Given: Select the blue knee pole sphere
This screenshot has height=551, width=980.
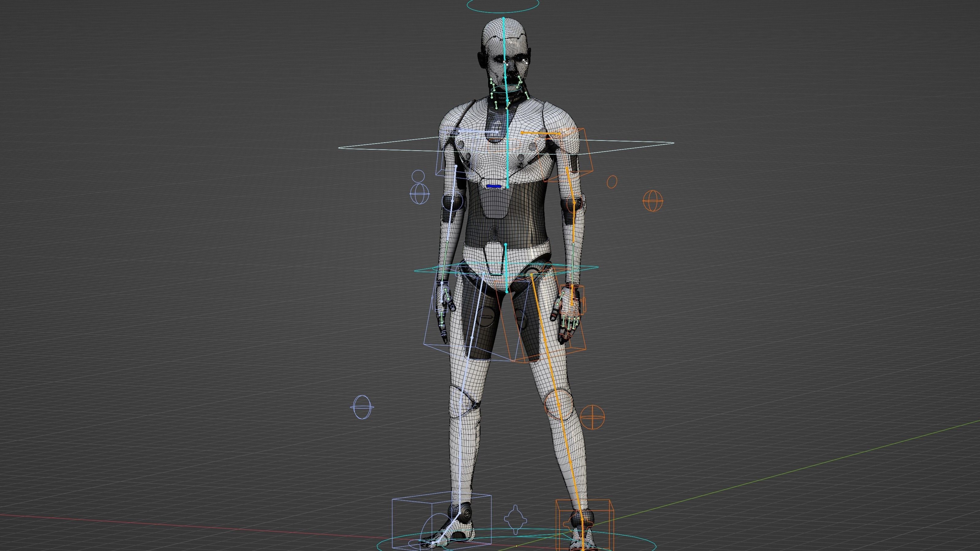Looking at the screenshot, I should (362, 407).
